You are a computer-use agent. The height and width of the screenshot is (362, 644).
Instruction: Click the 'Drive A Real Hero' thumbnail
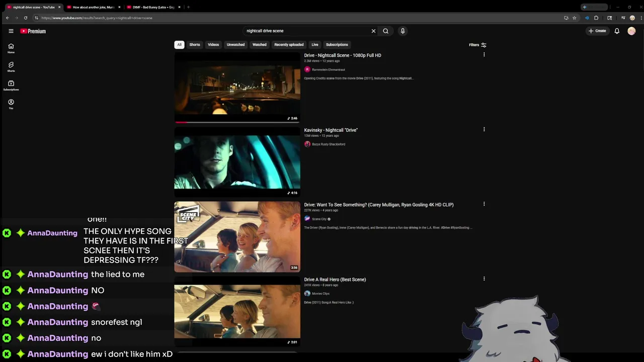point(237,311)
